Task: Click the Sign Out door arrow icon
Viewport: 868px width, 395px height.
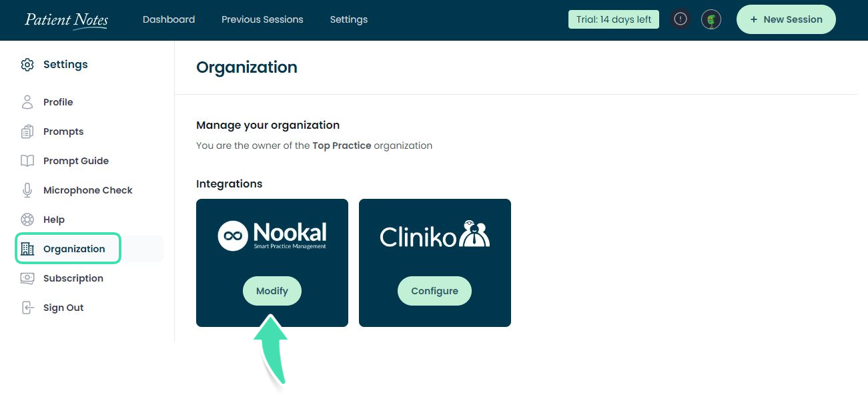Action: [27, 308]
